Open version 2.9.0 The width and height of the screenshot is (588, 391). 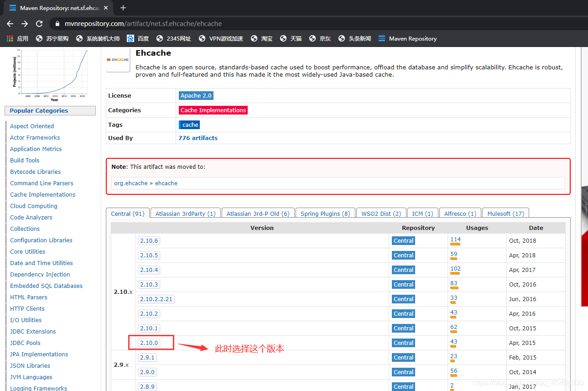147,372
